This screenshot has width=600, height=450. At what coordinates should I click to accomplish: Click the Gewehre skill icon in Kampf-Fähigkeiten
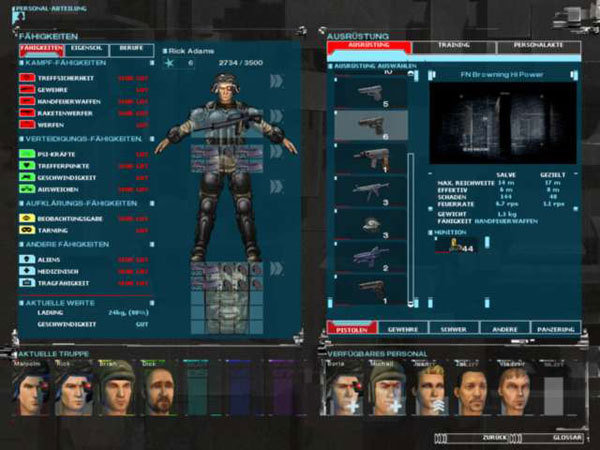[x=27, y=90]
